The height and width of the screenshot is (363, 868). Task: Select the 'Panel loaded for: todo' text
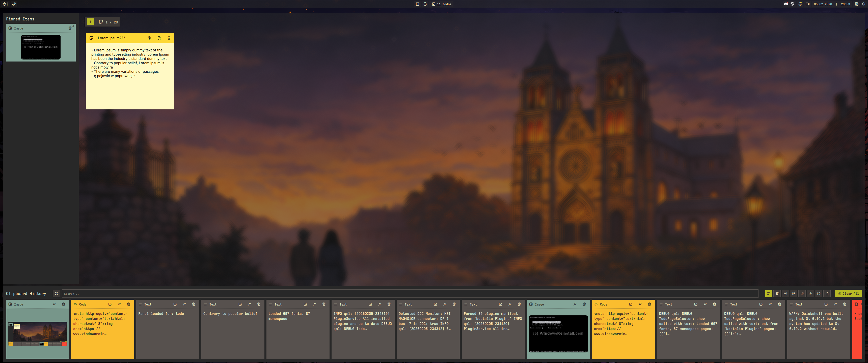coord(161,314)
